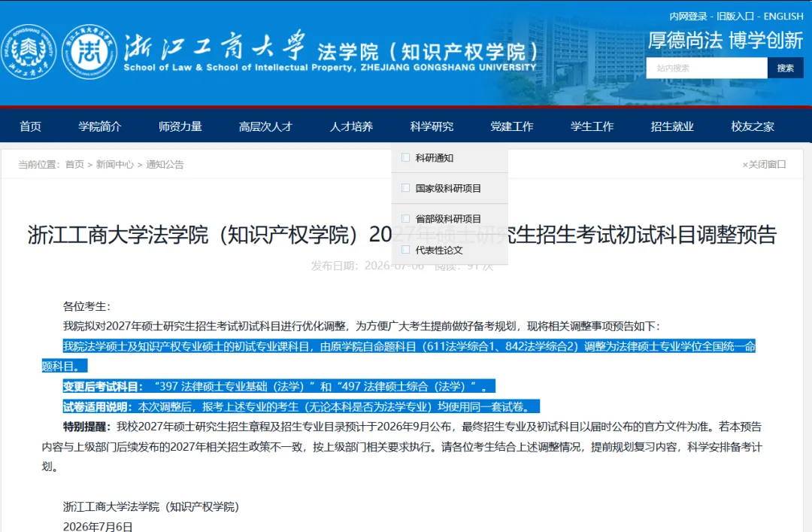Open the 招生就业 navigation menu
Viewport: 812px width, 532px height.
click(672, 126)
